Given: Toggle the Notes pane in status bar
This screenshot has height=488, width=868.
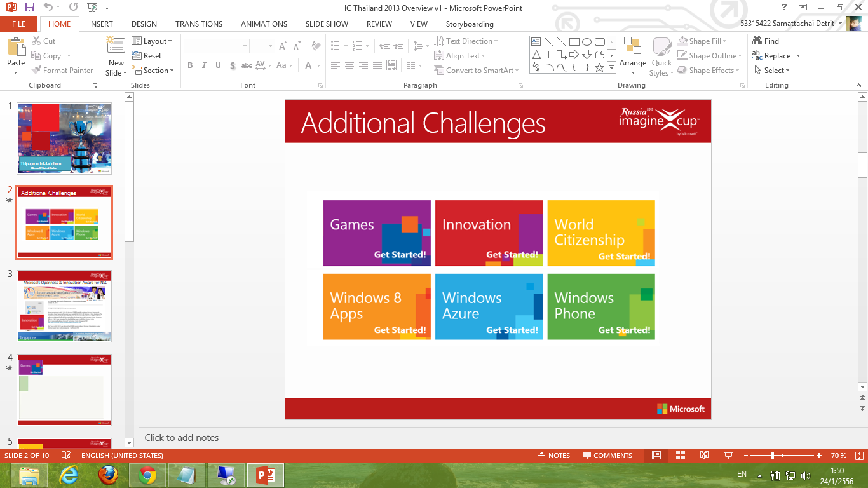Looking at the screenshot, I should coord(553,456).
